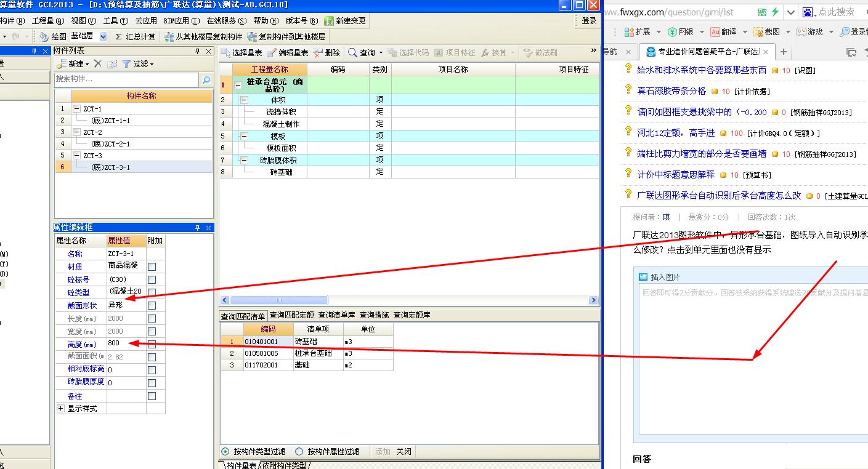
Task: Open question 真石漆胶带条分格
Action: click(x=671, y=91)
